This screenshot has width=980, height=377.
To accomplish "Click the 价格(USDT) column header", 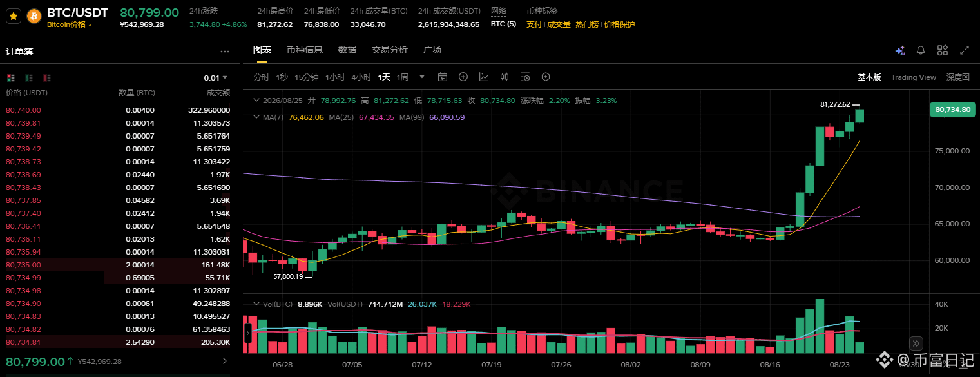I will pyautogui.click(x=26, y=93).
